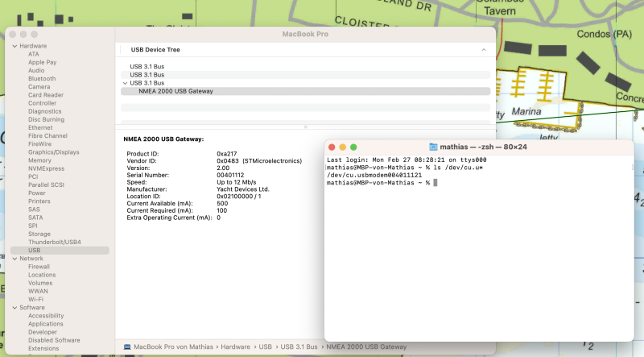Open Wi-Fi under Network
Screen dimensions: 644x357
pos(35,300)
